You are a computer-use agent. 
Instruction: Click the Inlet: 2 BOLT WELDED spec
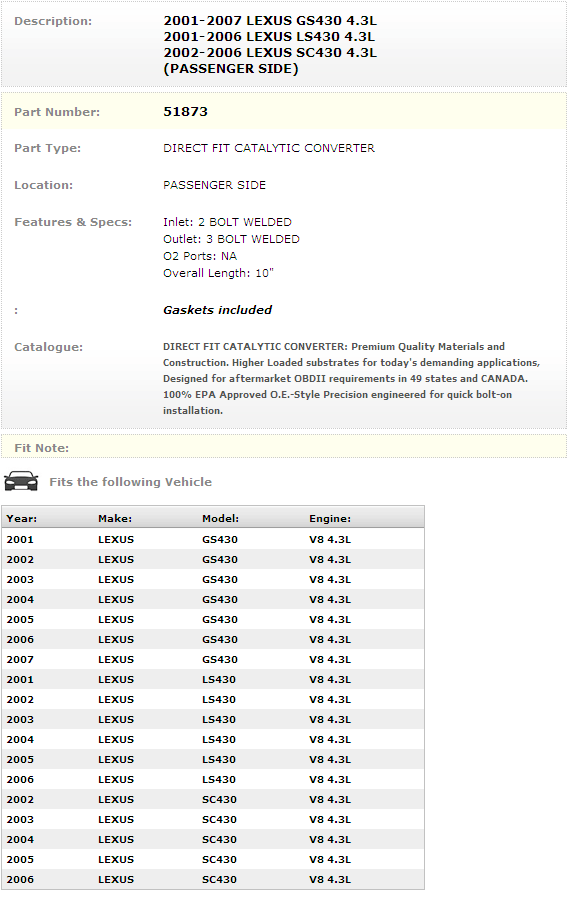click(x=227, y=222)
